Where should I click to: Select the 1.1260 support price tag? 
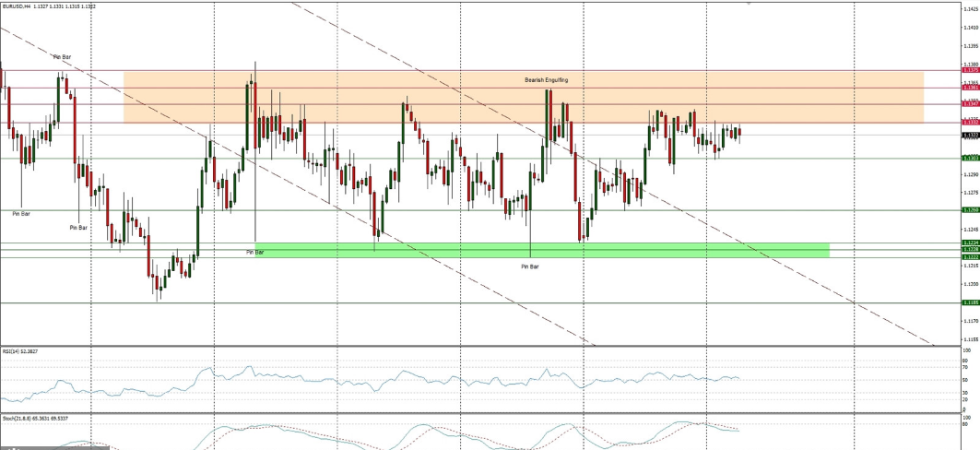click(x=970, y=210)
